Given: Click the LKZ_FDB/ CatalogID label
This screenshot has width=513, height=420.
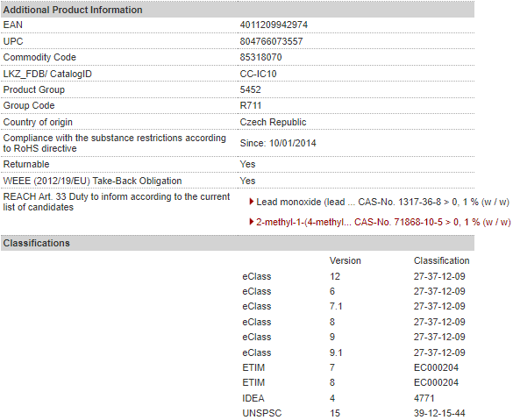Looking at the screenshot, I should point(47,74).
